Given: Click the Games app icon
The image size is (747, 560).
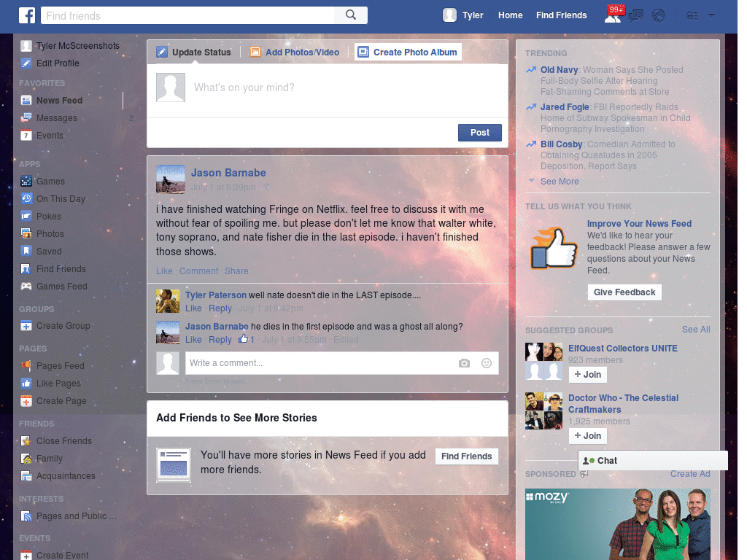Looking at the screenshot, I should point(26,181).
